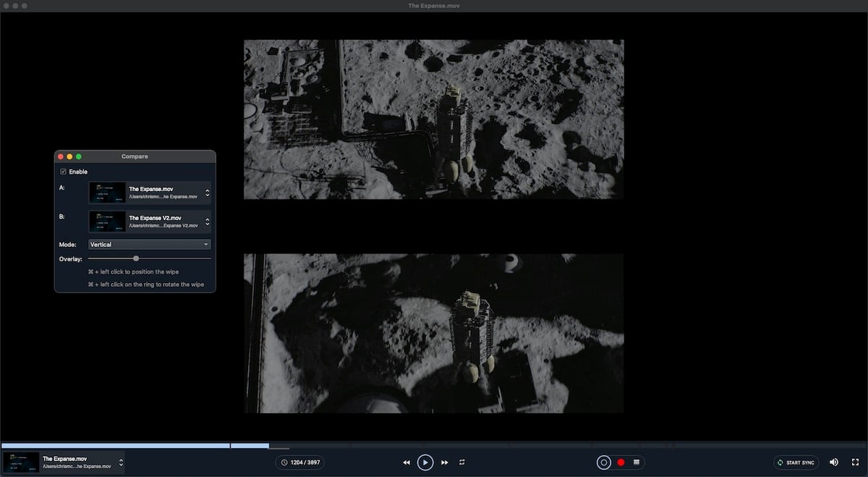This screenshot has width=868, height=477.
Task: Toggle the loop playback icon
Action: (461, 463)
